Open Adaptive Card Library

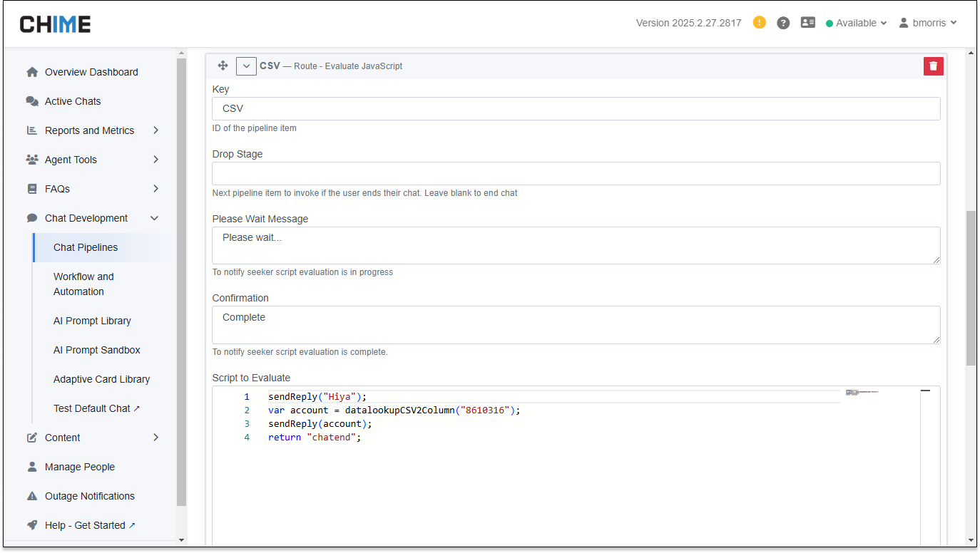101,379
